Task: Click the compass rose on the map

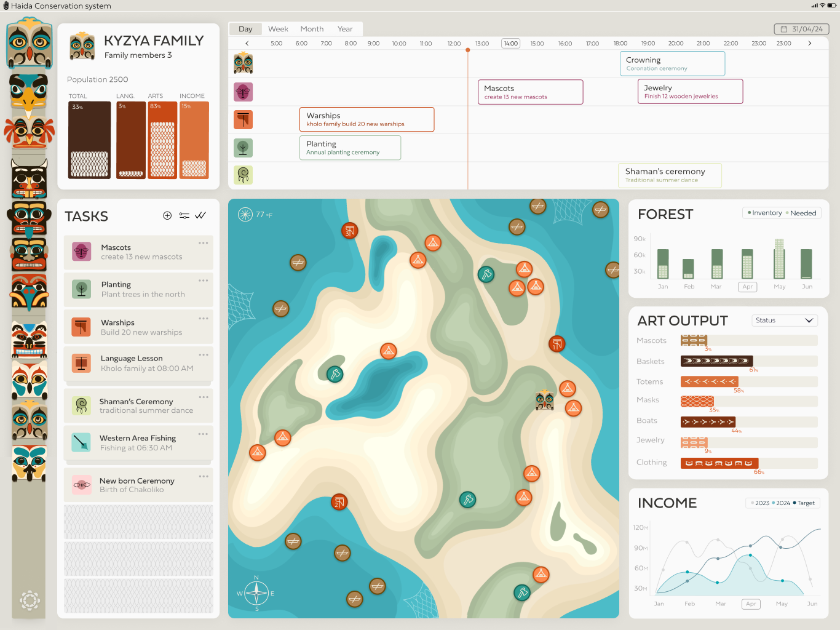Action: [256, 593]
